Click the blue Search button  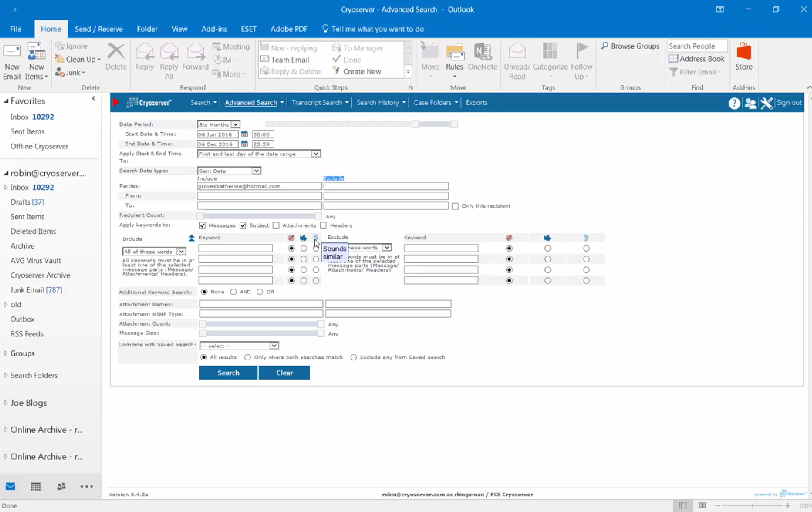pyautogui.click(x=228, y=373)
